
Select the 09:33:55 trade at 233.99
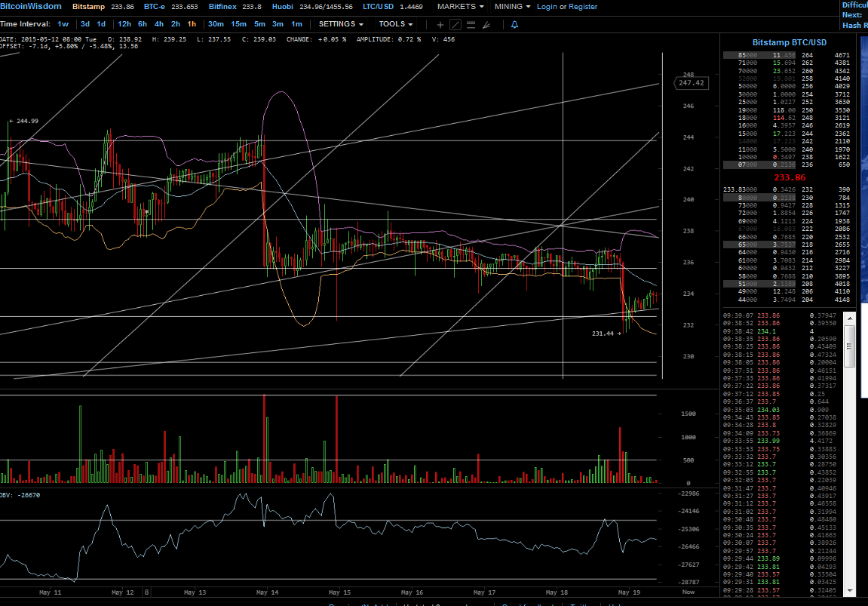(x=781, y=441)
